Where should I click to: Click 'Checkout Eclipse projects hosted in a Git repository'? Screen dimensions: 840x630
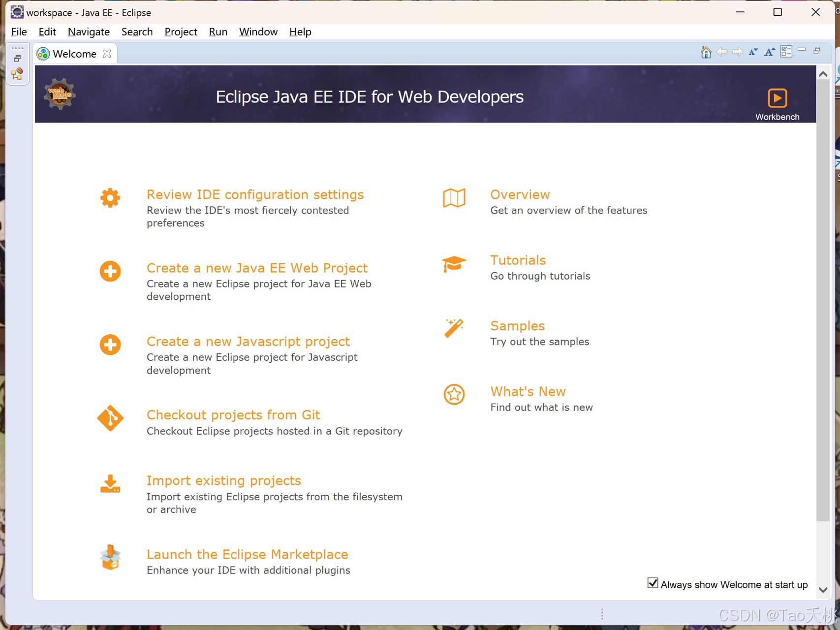[x=275, y=431]
